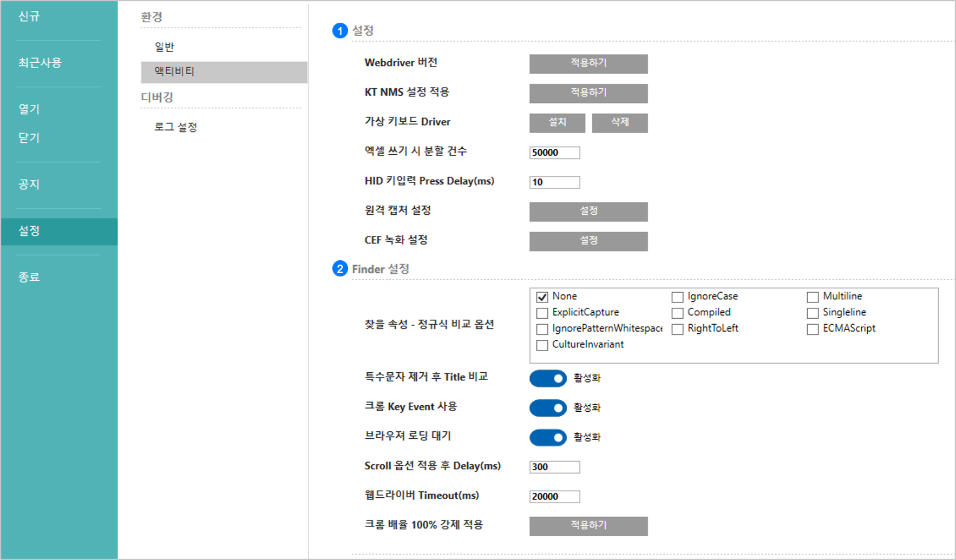This screenshot has width=956, height=560.
Task: Open 로그 설정 under 디버깅
Action: 176,127
